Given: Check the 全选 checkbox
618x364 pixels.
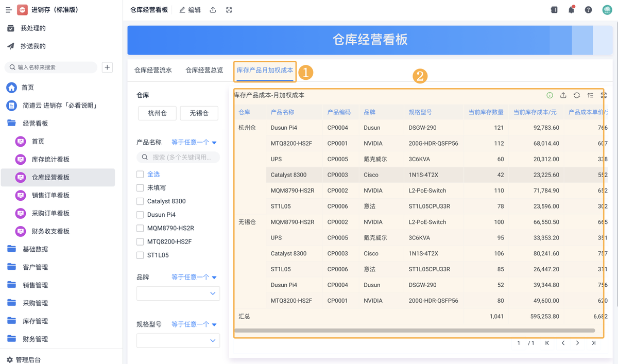Looking at the screenshot, I should click(x=140, y=175).
